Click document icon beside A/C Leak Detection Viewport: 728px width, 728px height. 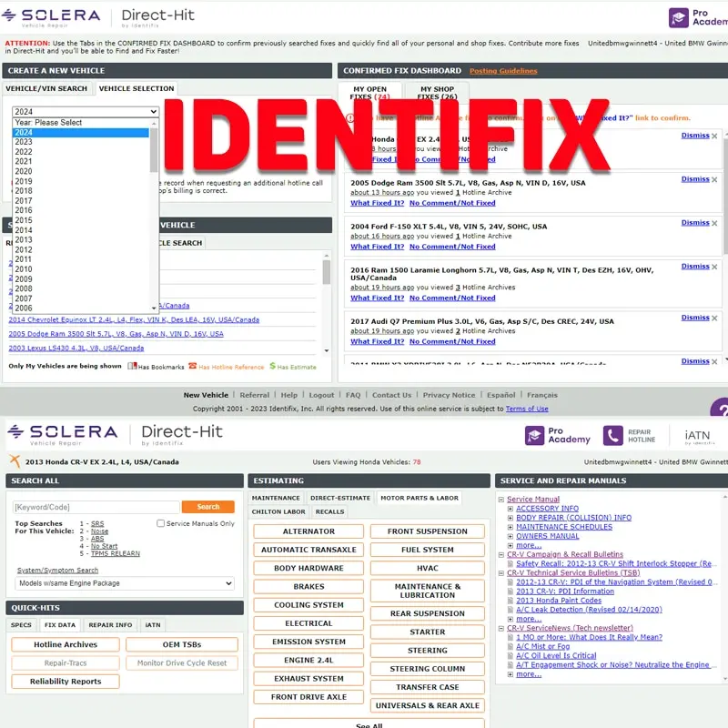pos(511,610)
